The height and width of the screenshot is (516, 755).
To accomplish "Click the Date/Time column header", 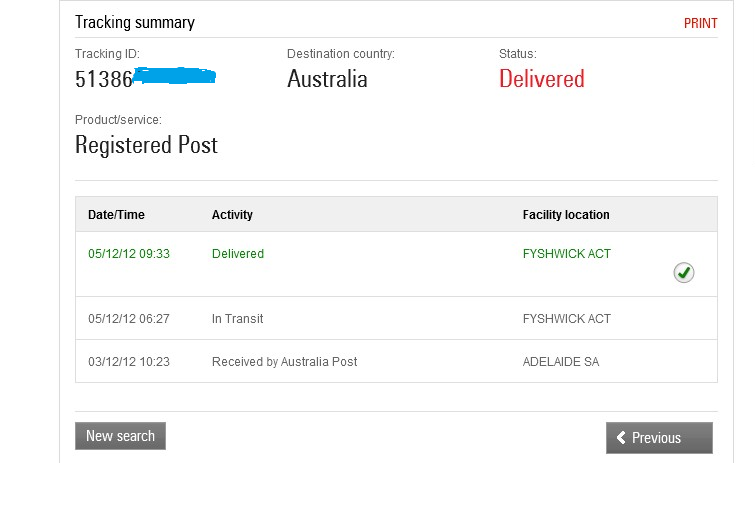I will [x=116, y=215].
